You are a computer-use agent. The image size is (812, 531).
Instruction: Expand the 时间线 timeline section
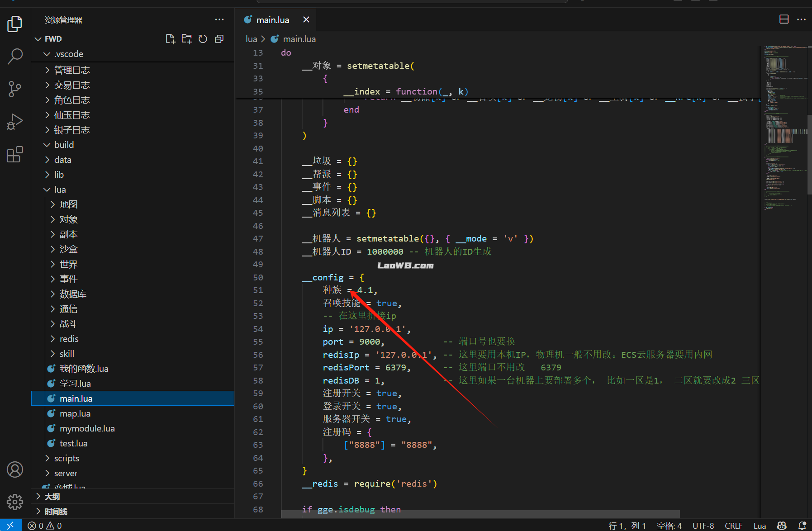coord(133,512)
